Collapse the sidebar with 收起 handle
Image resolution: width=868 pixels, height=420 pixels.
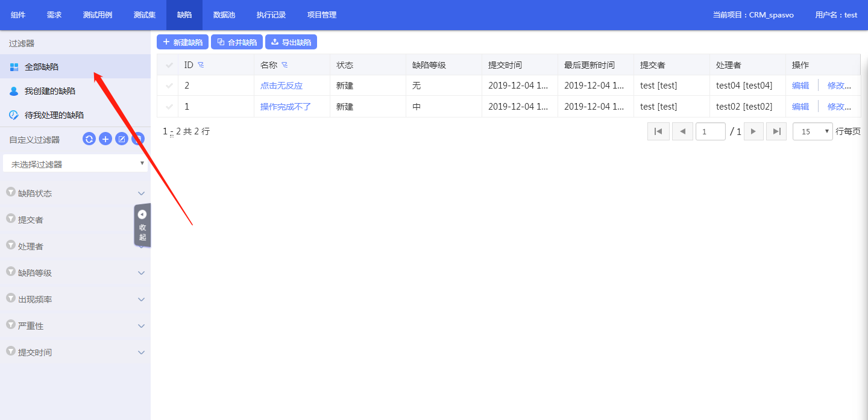click(x=142, y=225)
